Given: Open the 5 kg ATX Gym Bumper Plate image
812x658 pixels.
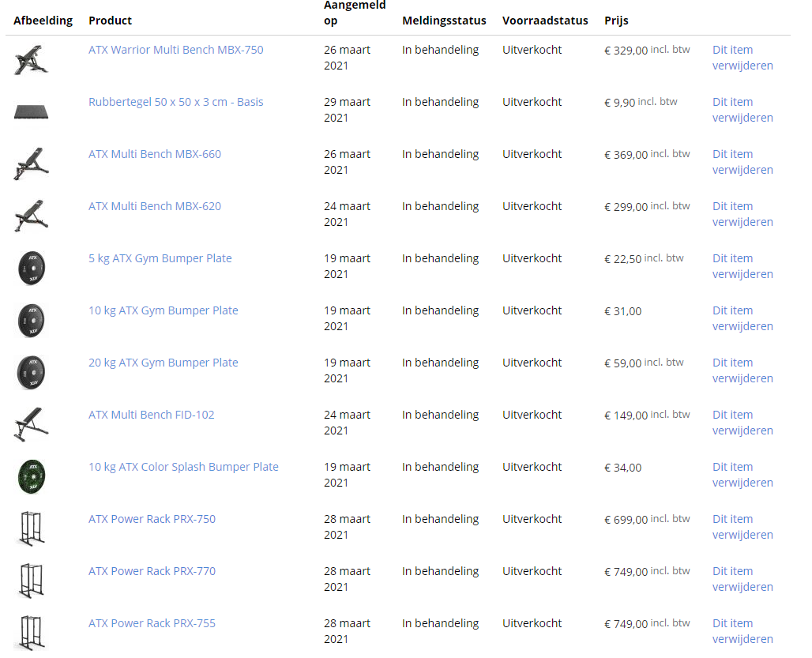Looking at the screenshot, I should tap(32, 268).
